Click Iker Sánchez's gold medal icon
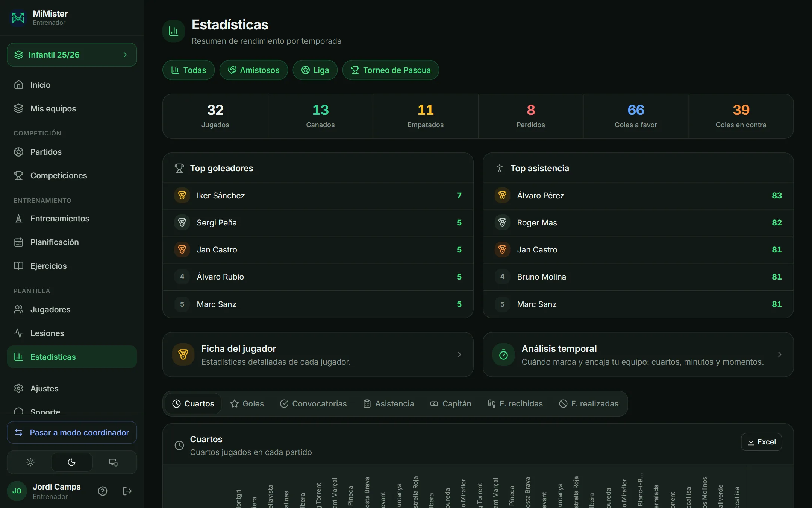 (182, 195)
